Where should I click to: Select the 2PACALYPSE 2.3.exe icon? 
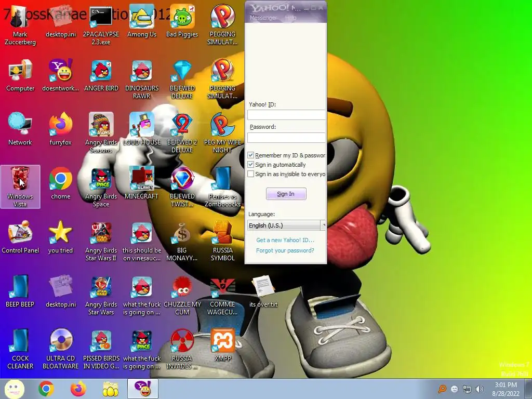click(x=101, y=25)
